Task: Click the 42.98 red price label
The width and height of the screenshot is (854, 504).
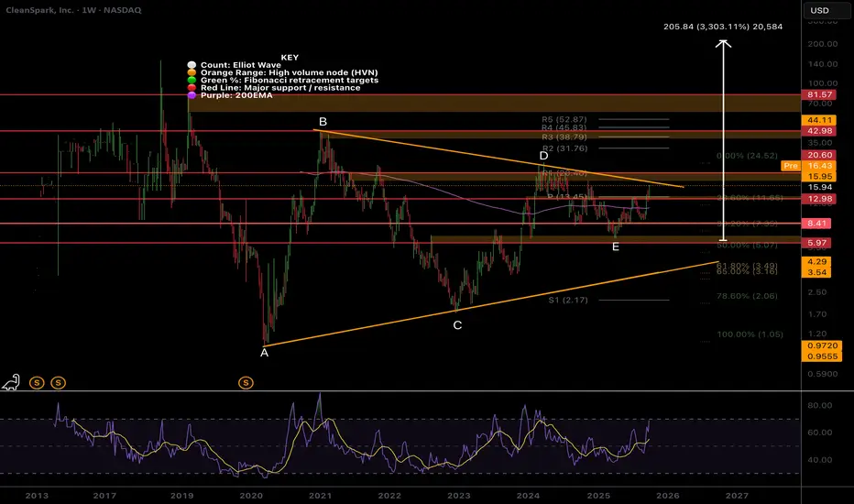Action: pyautogui.click(x=819, y=131)
